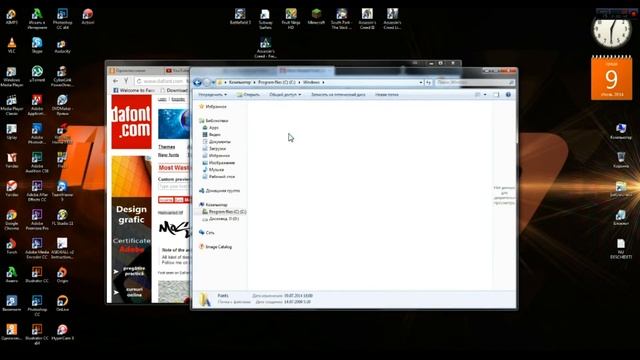Select Favorites in the Explorer navigation pane
The height and width of the screenshot is (360, 640).
point(213,107)
